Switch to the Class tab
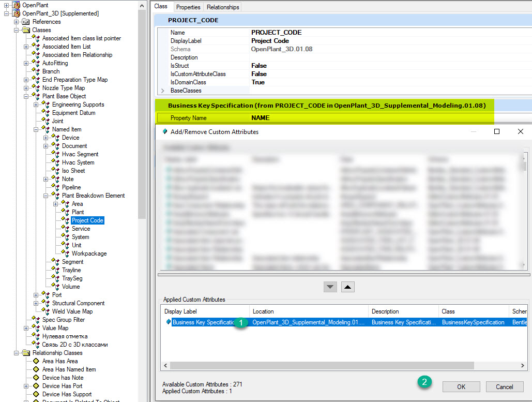Image resolution: width=532 pixels, height=402 pixels. click(x=161, y=6)
